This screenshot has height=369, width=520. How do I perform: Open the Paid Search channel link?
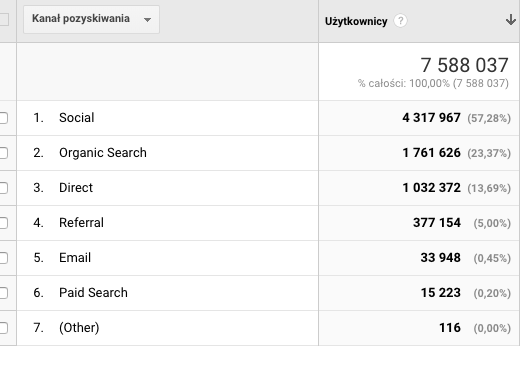click(x=93, y=293)
